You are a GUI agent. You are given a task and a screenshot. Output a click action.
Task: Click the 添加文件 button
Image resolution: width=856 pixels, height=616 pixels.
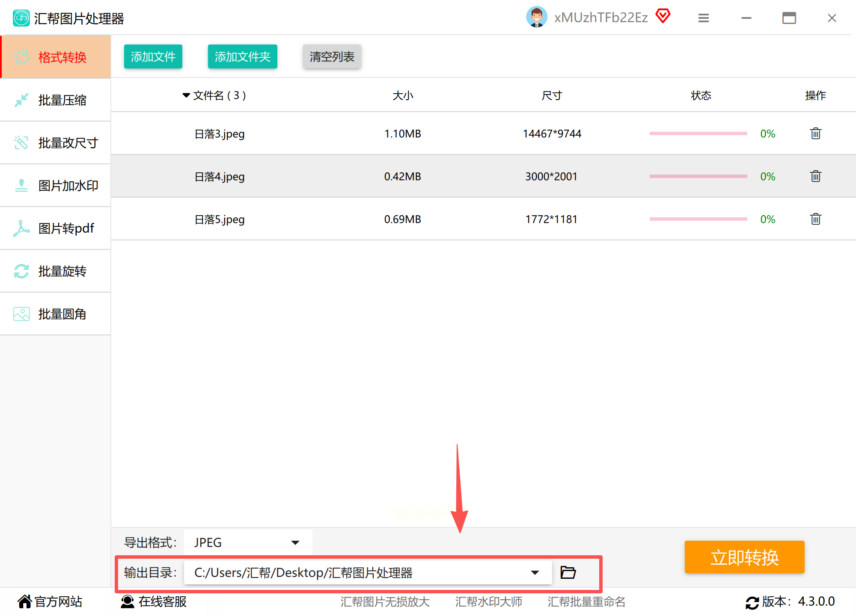(x=153, y=56)
